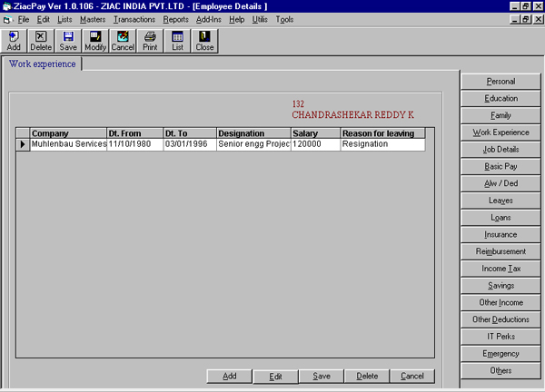Click the Company column header
The width and height of the screenshot is (545, 392).
(68, 133)
